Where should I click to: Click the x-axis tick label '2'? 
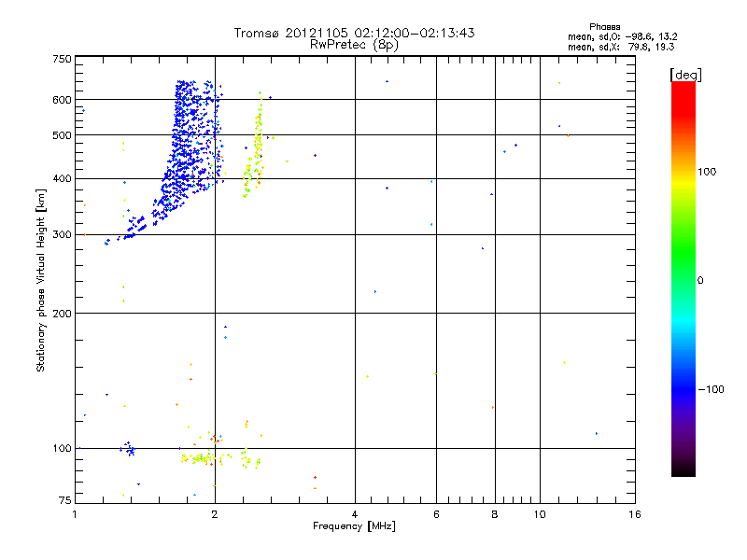(215, 514)
